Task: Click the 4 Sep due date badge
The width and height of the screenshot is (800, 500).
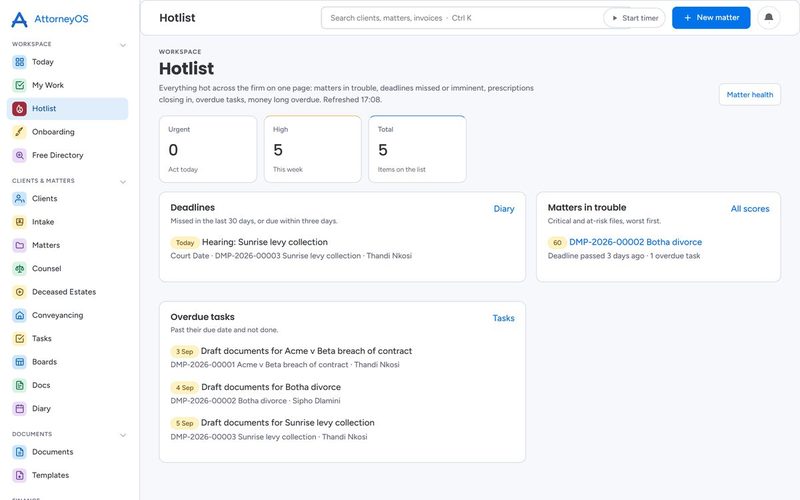Action: (185, 388)
